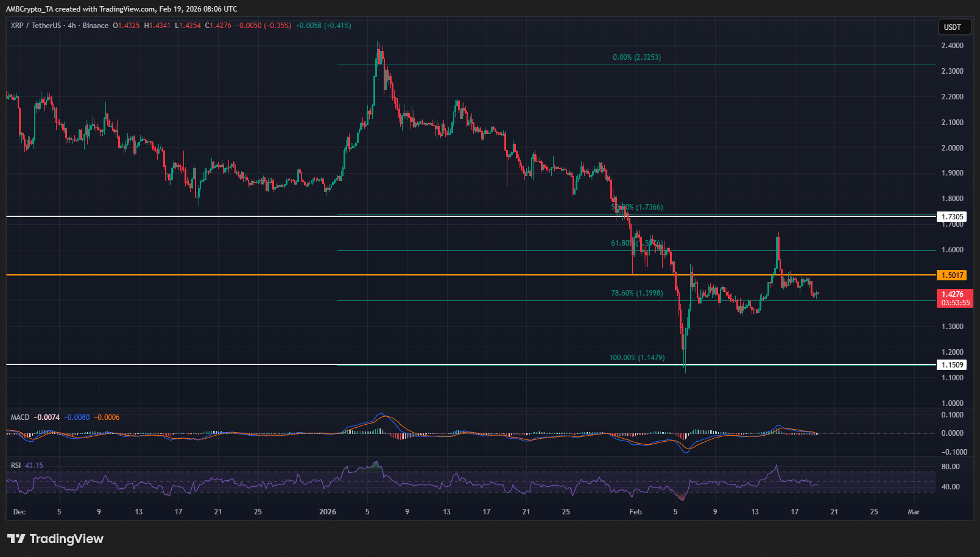Click the TradingView logo
Image resolution: width=980 pixels, height=557 pixels.
pyautogui.click(x=55, y=539)
